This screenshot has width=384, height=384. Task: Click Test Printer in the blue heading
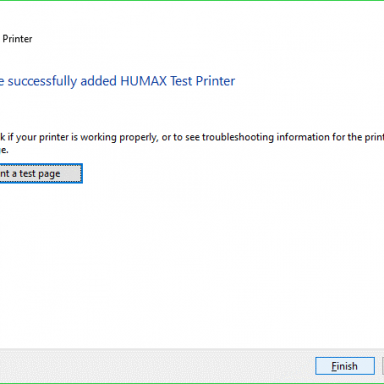tap(202, 81)
